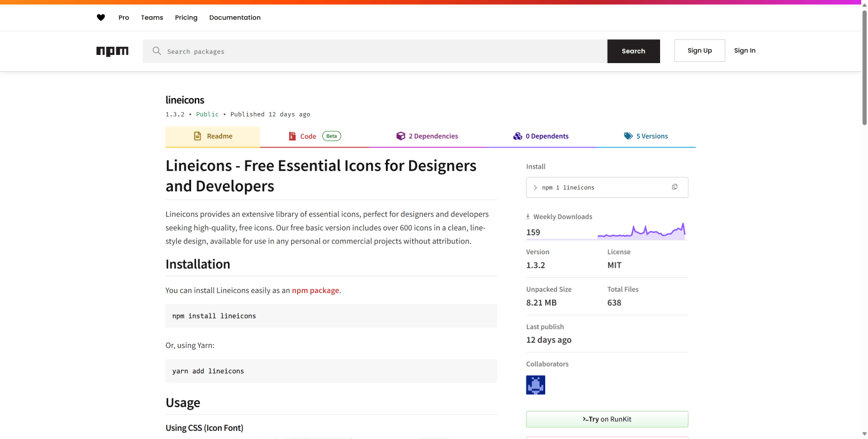Image resolution: width=868 pixels, height=439 pixels.
Task: Click the weekly downloads sparkline chart
Action: 641,231
